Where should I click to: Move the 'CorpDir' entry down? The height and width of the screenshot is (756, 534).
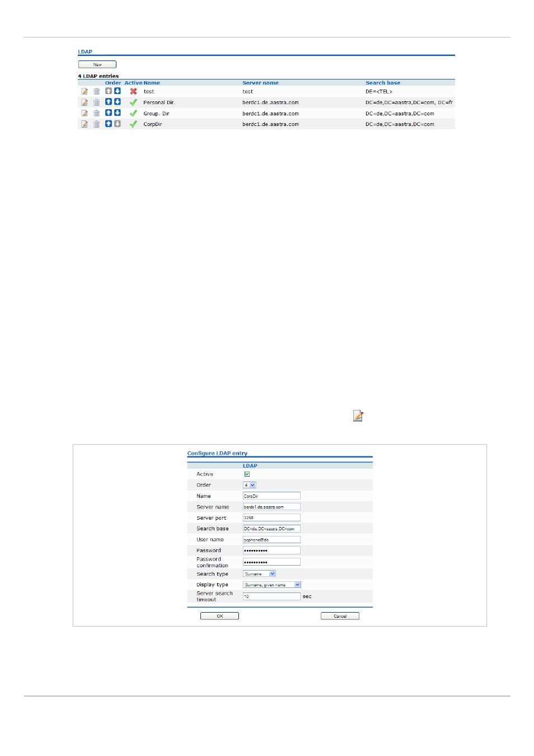[x=118, y=124]
